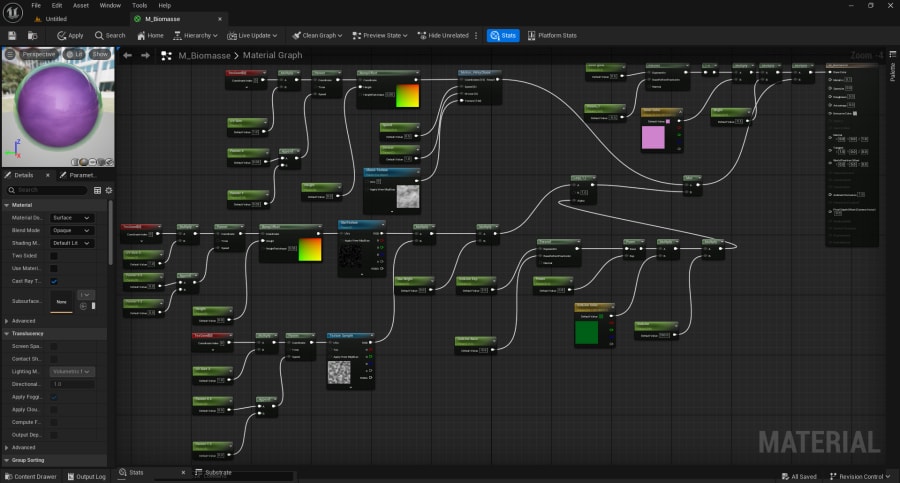This screenshot has height=483, width=900.
Task: Open the Preview State dropdown
Action: [380, 36]
